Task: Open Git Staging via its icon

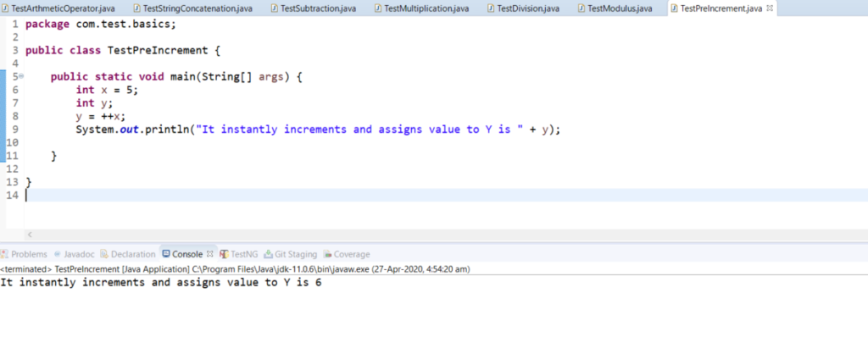Action: coord(268,254)
